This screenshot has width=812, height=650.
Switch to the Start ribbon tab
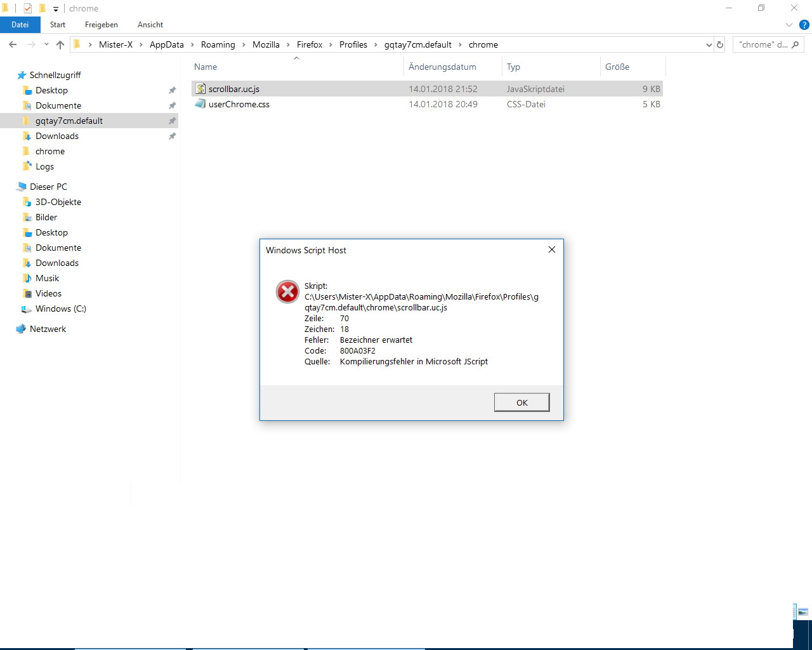coord(58,25)
